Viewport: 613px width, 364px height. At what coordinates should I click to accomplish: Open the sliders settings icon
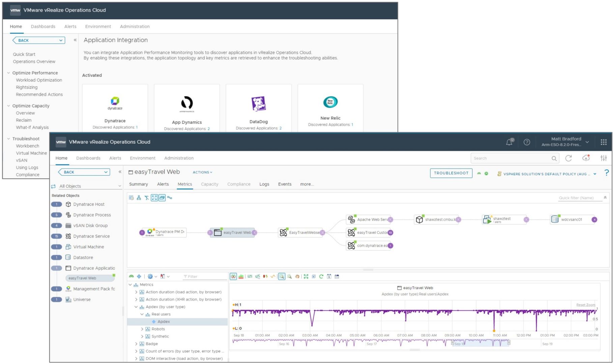coord(603,158)
